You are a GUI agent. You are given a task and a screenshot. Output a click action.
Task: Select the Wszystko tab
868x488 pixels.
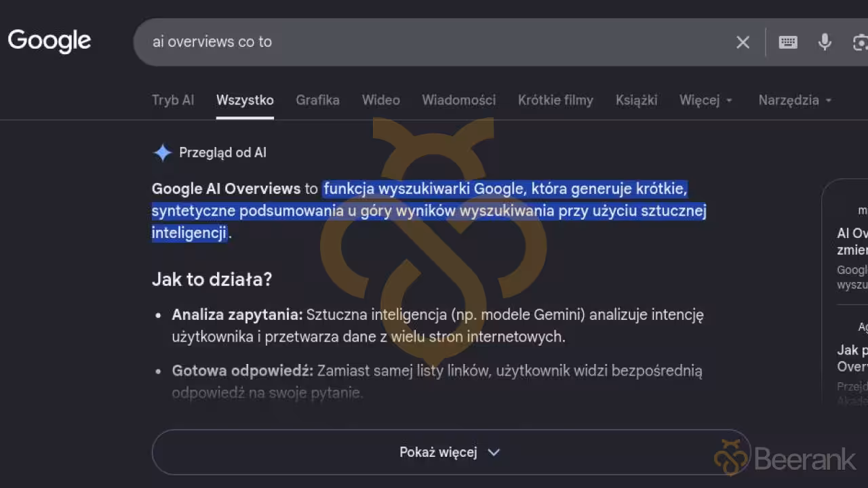coord(245,100)
